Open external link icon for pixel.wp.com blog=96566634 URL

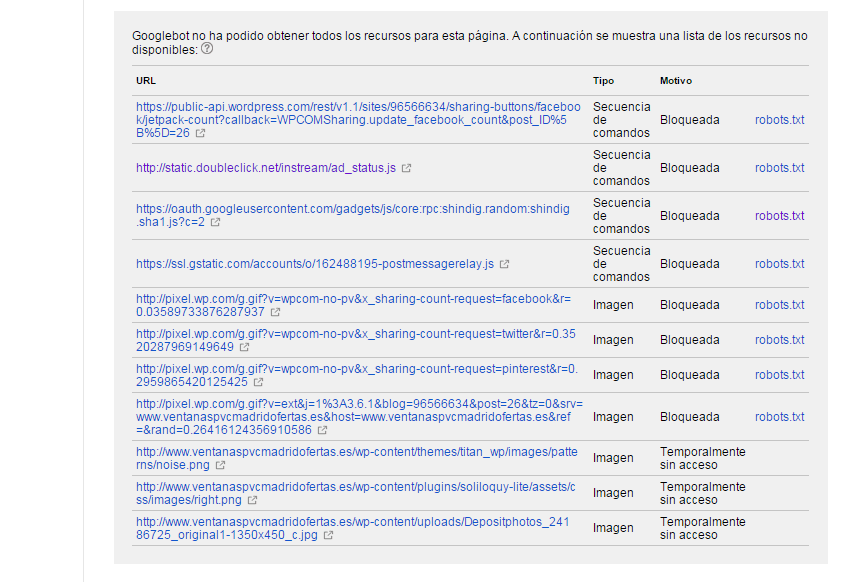point(322,430)
